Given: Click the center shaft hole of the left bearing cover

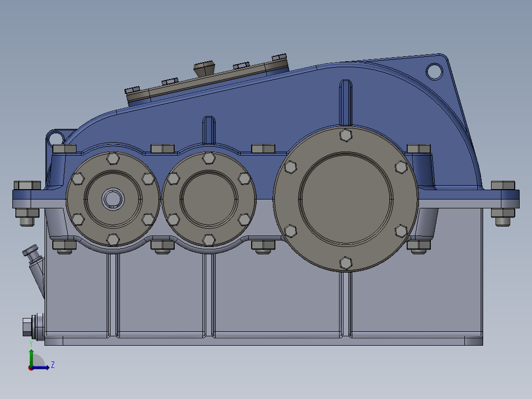Looking at the screenshot, I should [x=113, y=199].
